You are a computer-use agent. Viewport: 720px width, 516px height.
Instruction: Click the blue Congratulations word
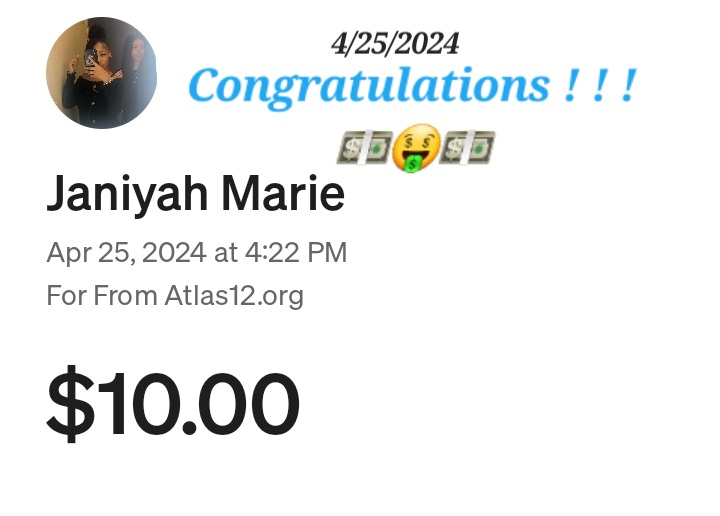pos(369,87)
